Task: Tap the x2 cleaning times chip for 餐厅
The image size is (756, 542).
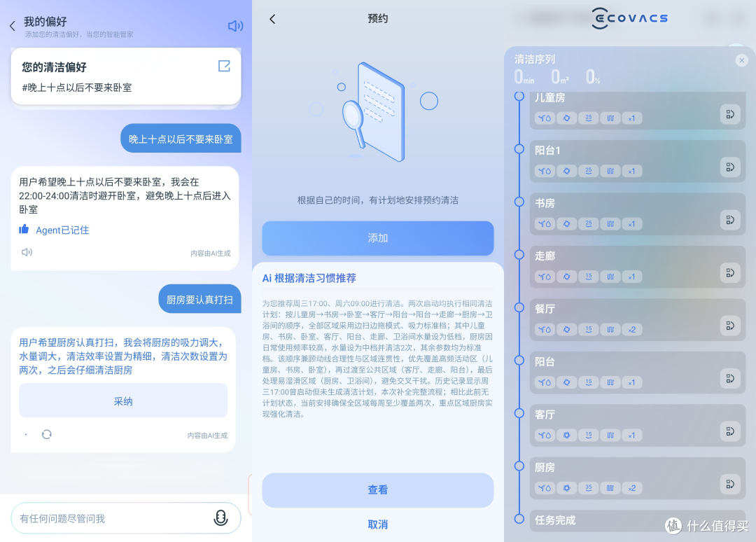Action: coord(632,329)
